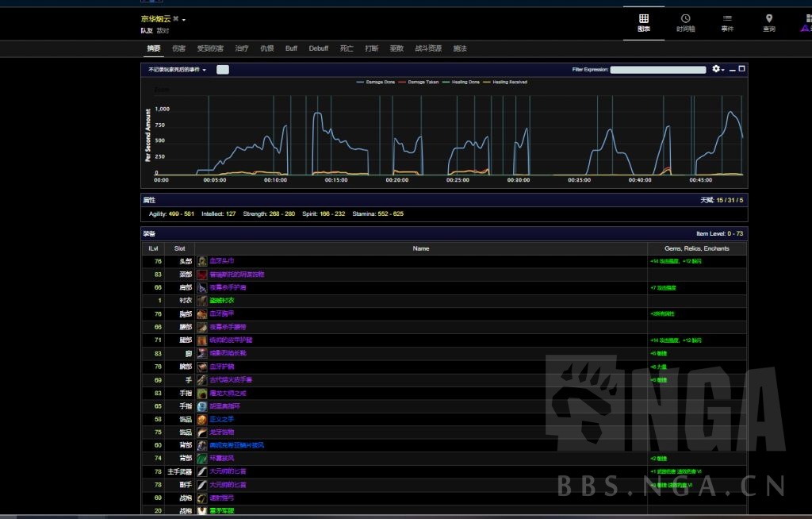812x519 pixels.
Task: Toggle the Healing Done legend entry
Action: (x=462, y=82)
